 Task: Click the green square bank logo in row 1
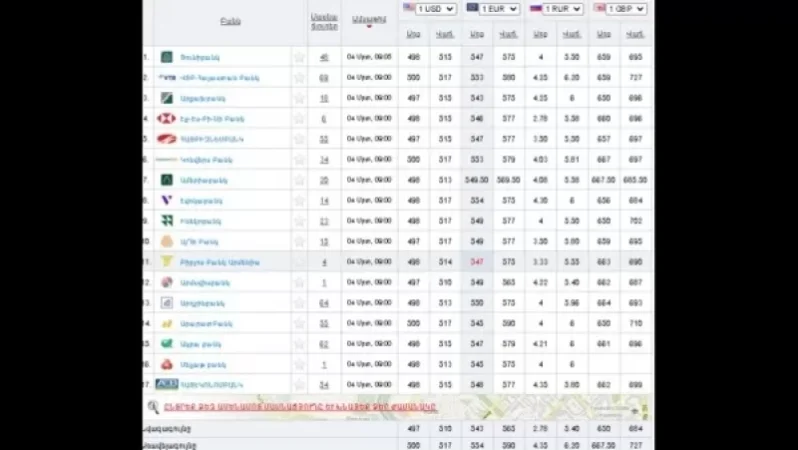(166, 57)
